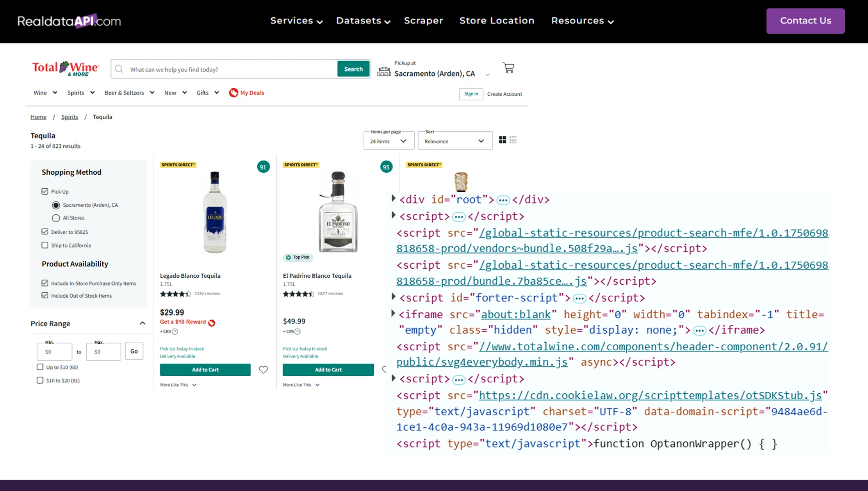Viewport: 868px width, 491px height.
Task: Expand the pickup store location chevron
Action: tap(487, 75)
